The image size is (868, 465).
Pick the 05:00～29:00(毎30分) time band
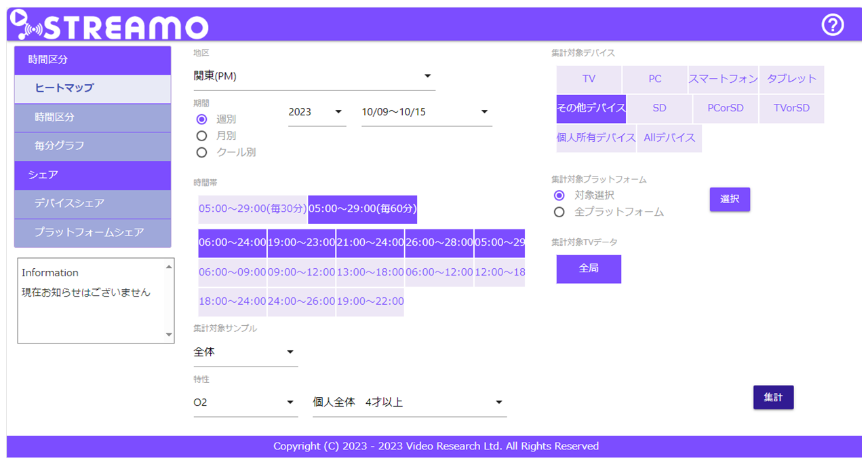[252, 209]
